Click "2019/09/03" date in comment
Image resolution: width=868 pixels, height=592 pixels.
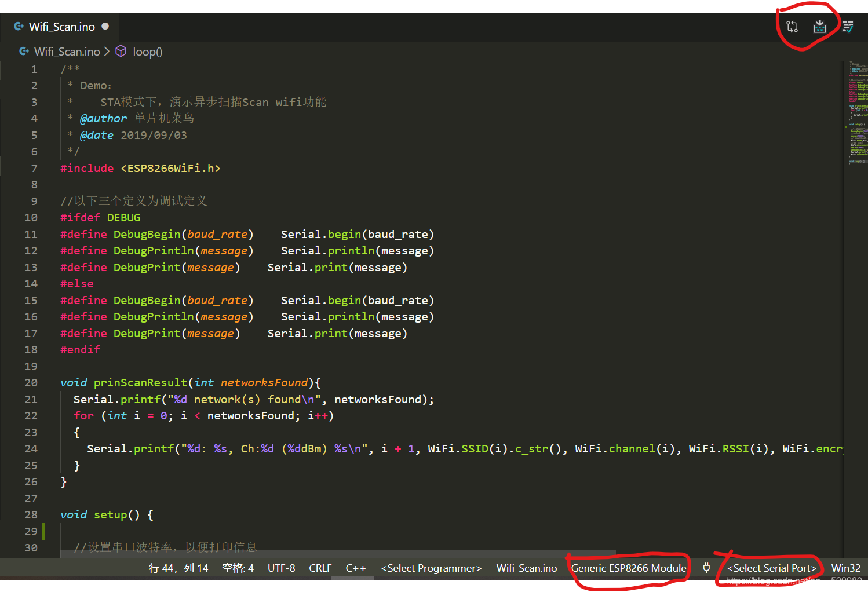pos(154,135)
